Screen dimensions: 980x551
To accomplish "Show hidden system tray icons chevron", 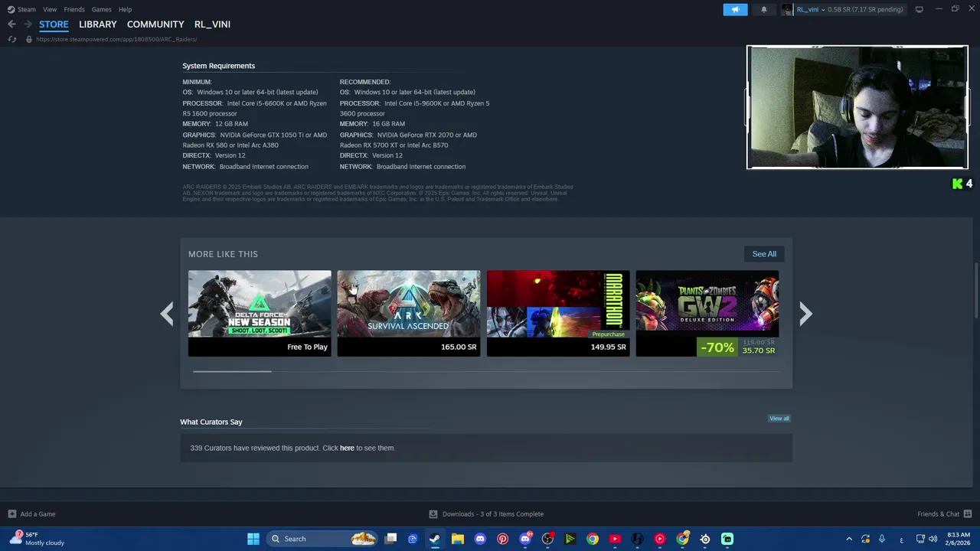I will coord(848,539).
